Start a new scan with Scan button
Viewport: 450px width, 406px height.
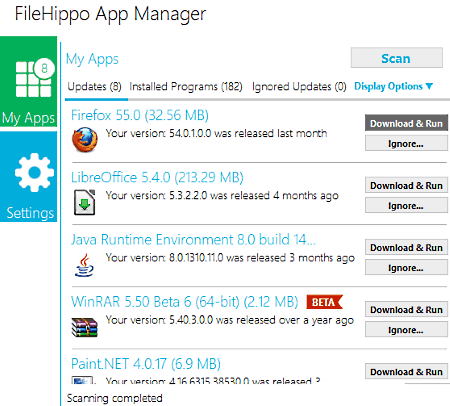pyautogui.click(x=397, y=58)
